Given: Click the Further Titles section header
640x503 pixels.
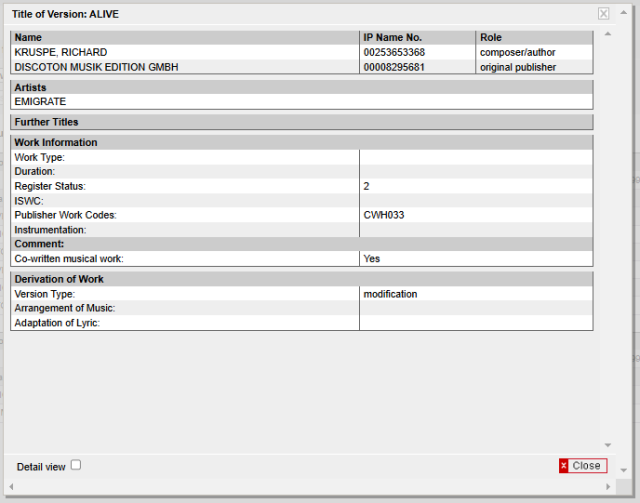Looking at the screenshot, I should pyautogui.click(x=46, y=122).
